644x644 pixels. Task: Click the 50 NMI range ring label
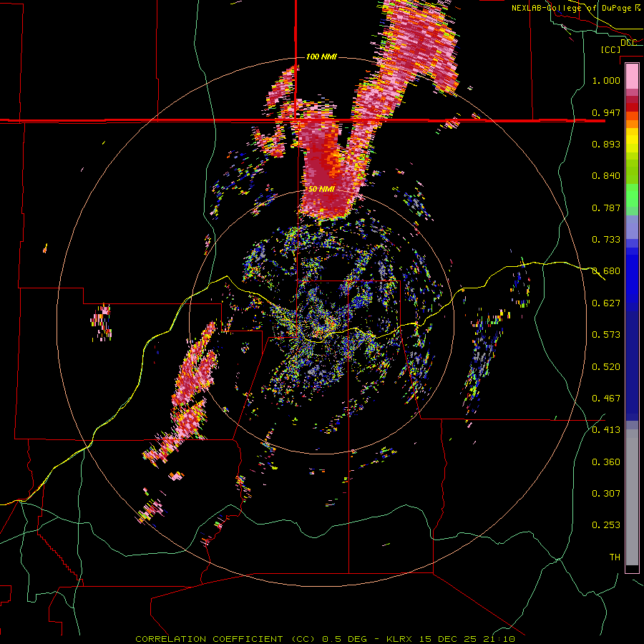[x=321, y=189]
